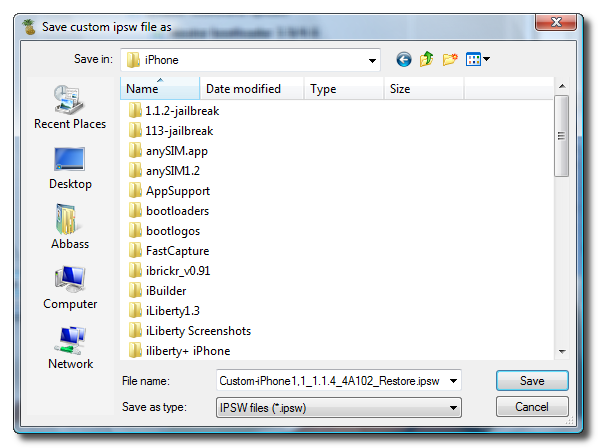The width and height of the screenshot is (598, 448).
Task: Open Recent Places shortcut
Action: click(x=70, y=107)
